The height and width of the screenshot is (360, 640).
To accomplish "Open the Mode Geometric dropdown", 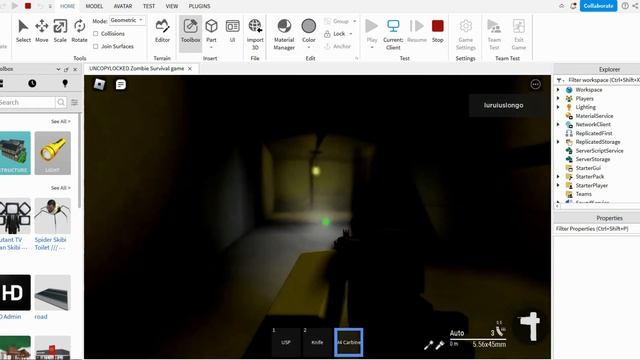I will 127,20.
